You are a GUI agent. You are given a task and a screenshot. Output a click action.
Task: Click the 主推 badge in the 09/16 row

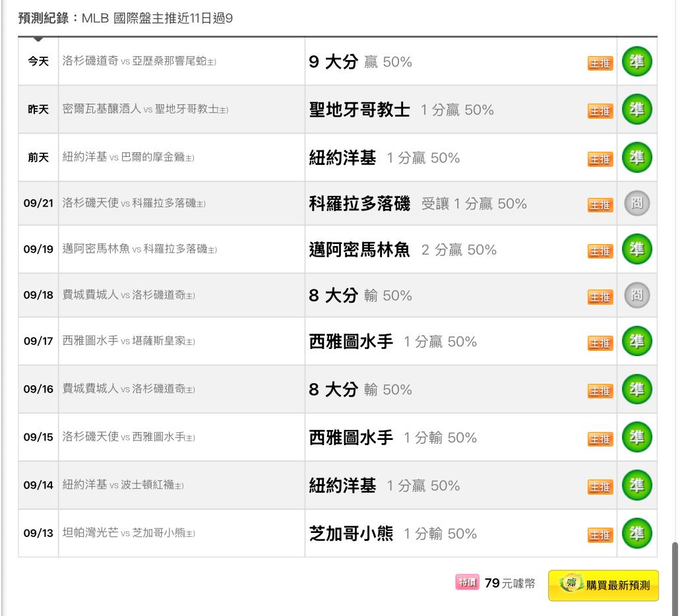click(600, 391)
